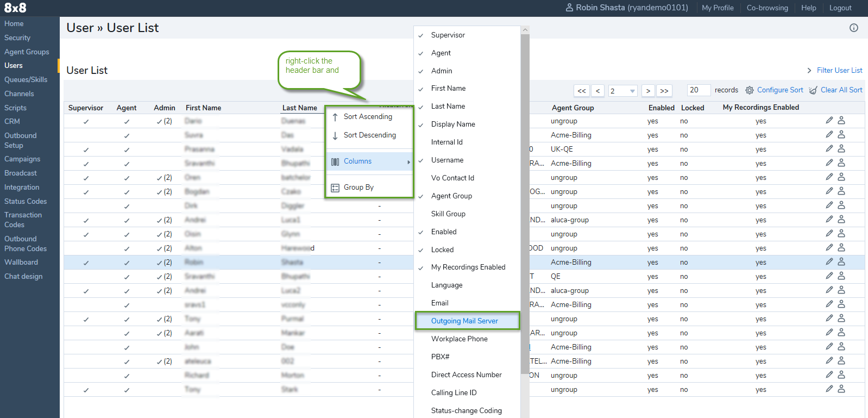The width and height of the screenshot is (868, 418).
Task: Open Wallboard in the sidebar
Action: tap(21, 262)
